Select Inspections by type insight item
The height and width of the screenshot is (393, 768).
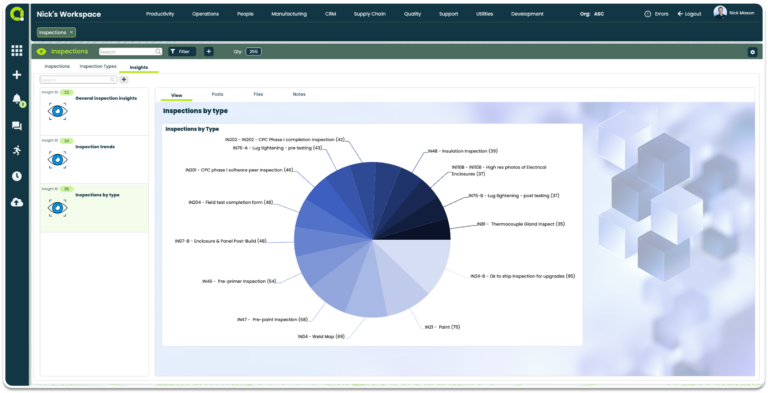[94, 208]
